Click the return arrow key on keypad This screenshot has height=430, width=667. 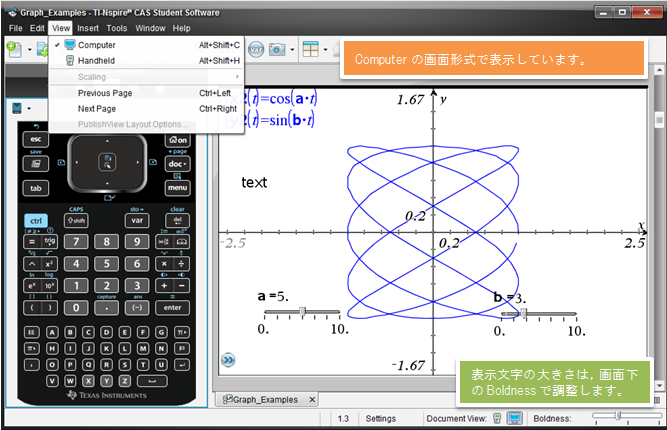(182, 365)
